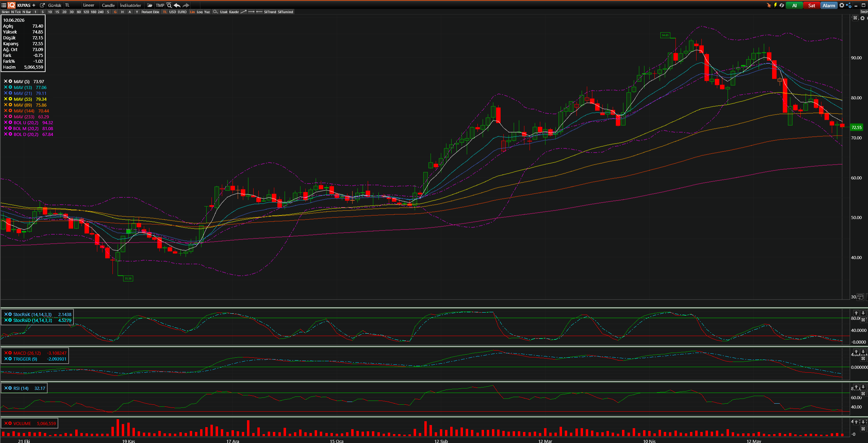
Task: Click the iQ logo icon
Action: [11, 5]
